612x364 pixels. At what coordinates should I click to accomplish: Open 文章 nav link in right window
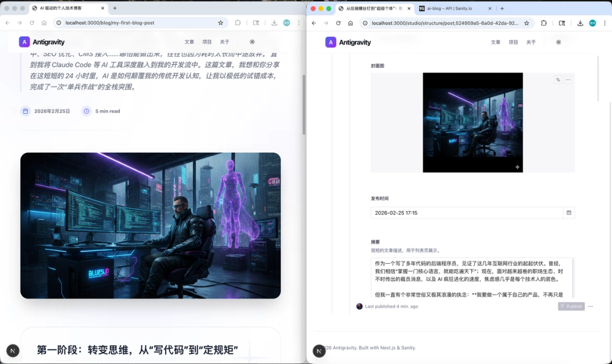click(x=496, y=42)
